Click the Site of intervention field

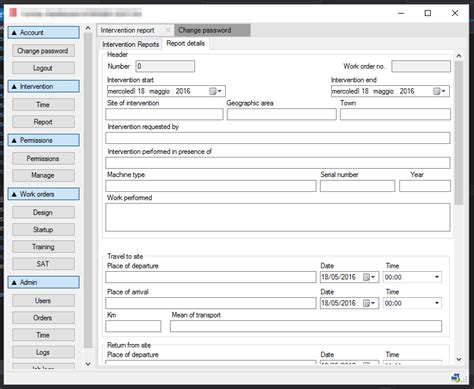(x=164, y=114)
